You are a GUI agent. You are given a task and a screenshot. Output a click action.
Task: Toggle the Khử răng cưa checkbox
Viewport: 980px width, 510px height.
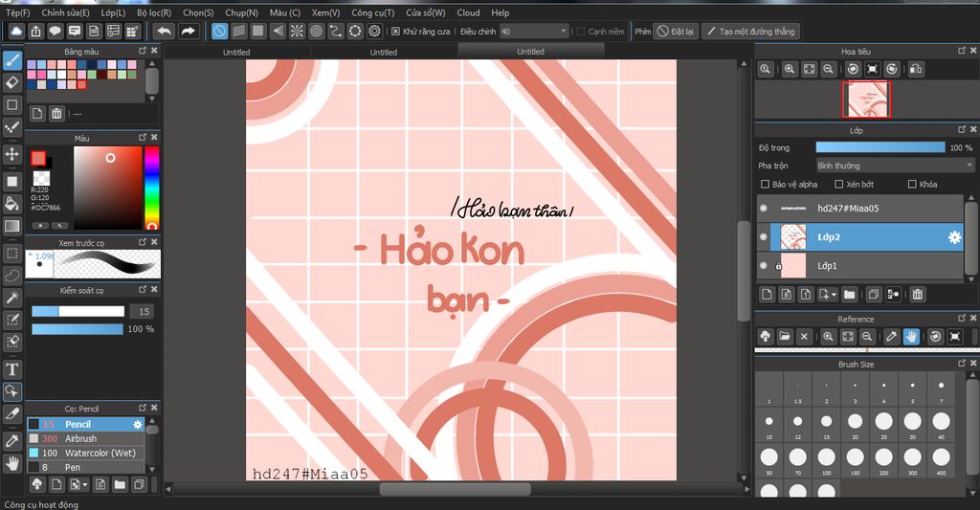[x=395, y=32]
